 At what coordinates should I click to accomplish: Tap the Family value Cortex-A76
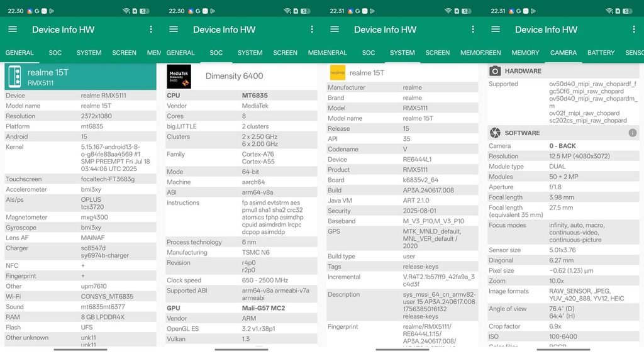[x=258, y=154]
